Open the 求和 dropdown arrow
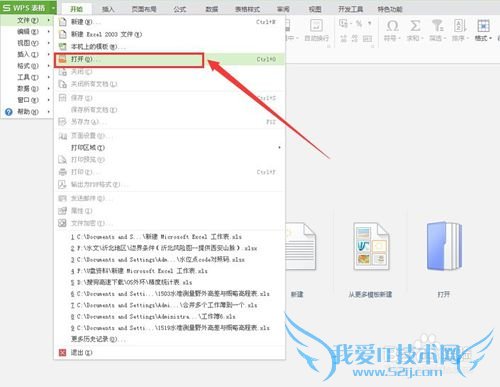The height and width of the screenshot is (387, 500). pos(422,39)
